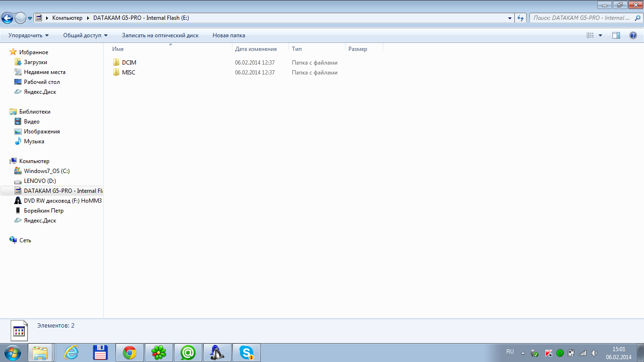Viewport: 644px width, 362px height.
Task: Open the Общий доступ dropdown menu
Action: [85, 35]
